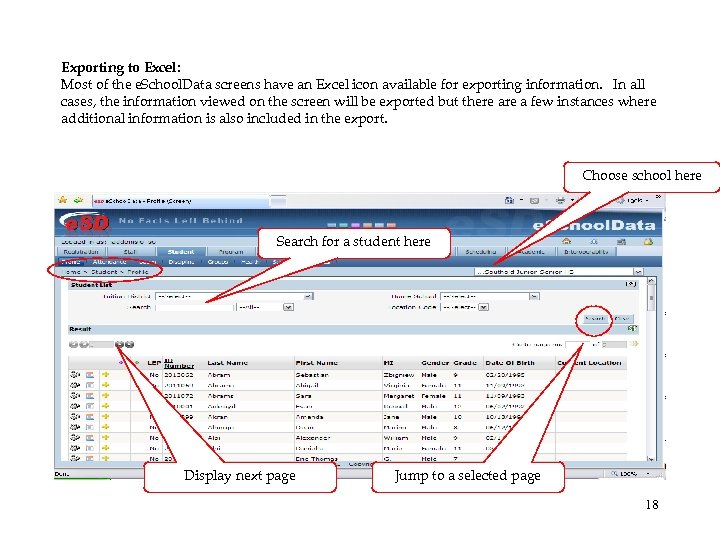Screen dimensions: 720x540
Task: Open the Attendance submenu item
Action: click(x=109, y=262)
